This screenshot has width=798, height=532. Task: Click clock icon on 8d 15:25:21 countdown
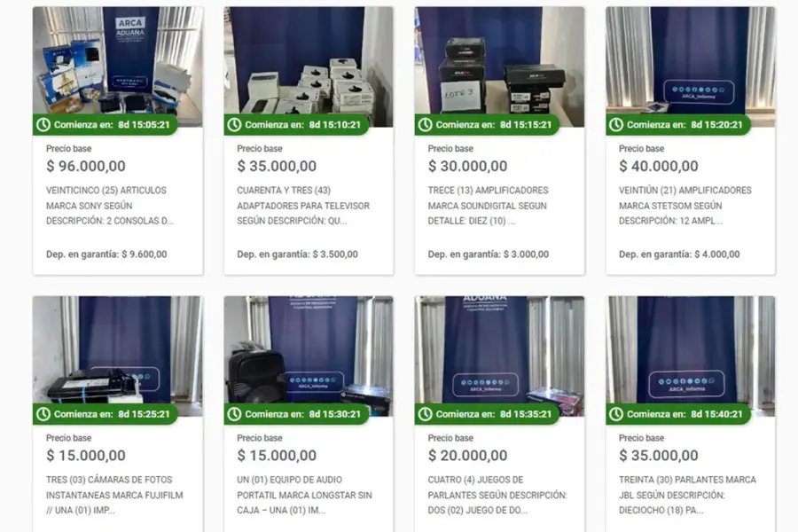[43, 414]
